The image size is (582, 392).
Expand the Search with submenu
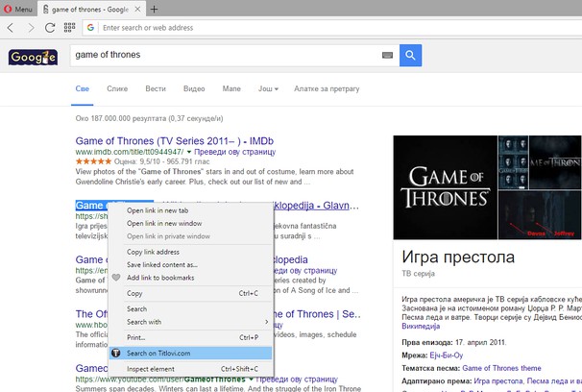[191, 322]
